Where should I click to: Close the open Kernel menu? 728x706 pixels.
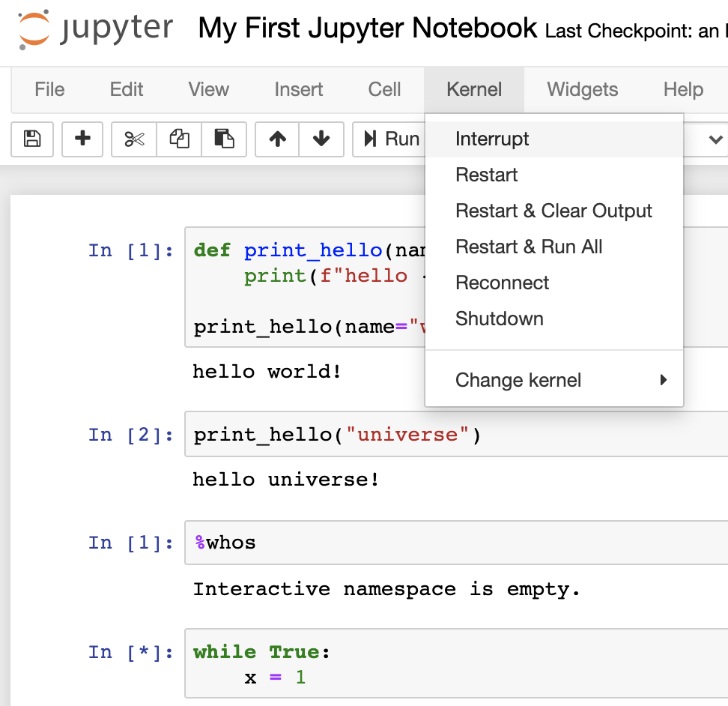click(474, 89)
